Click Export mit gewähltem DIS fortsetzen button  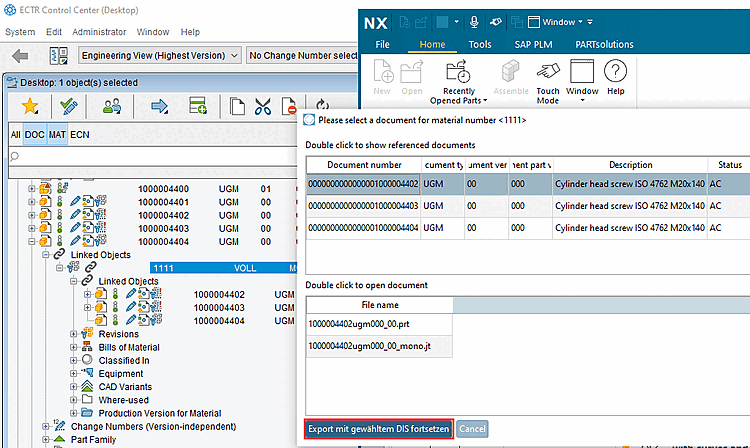coord(378,429)
